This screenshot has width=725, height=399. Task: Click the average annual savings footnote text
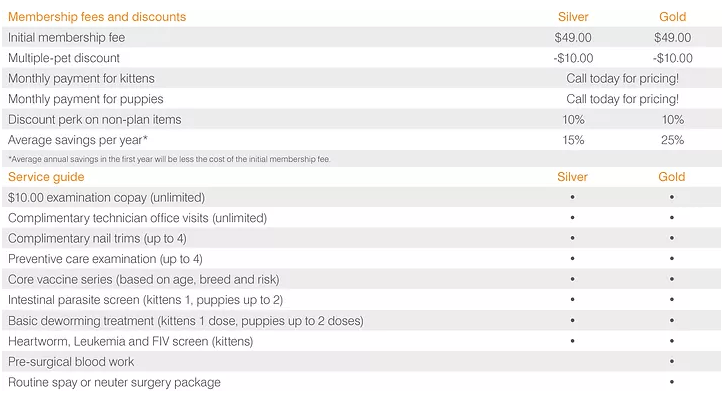(x=169, y=160)
